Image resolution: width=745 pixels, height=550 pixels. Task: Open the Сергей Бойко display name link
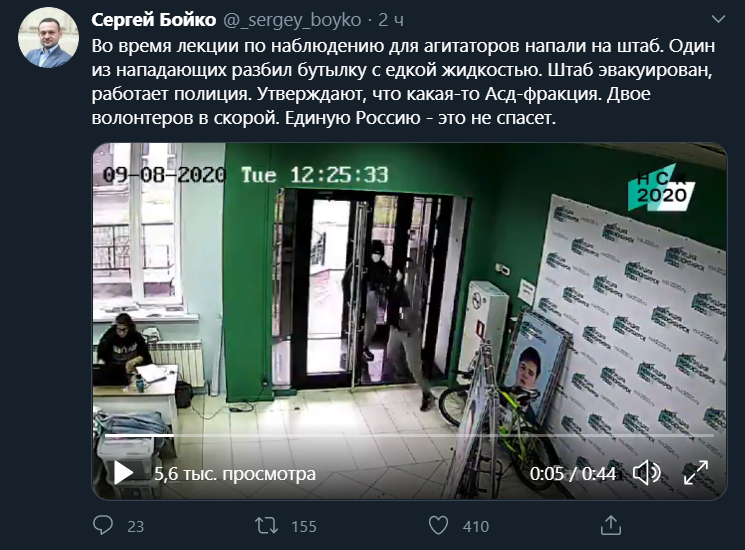153,20
